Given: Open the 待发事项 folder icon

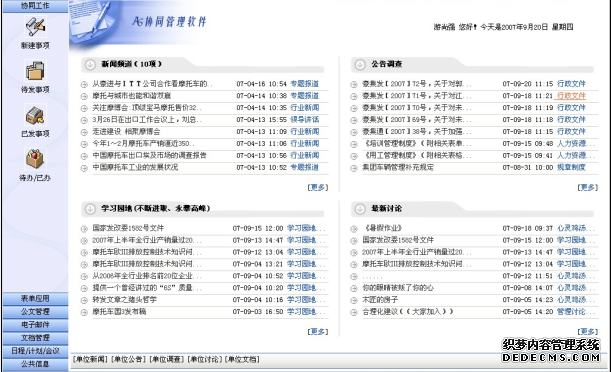Looking at the screenshot, I should click(x=35, y=71).
